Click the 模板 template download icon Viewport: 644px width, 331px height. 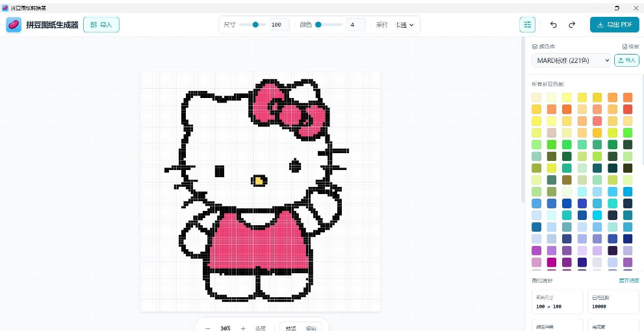pos(625,47)
